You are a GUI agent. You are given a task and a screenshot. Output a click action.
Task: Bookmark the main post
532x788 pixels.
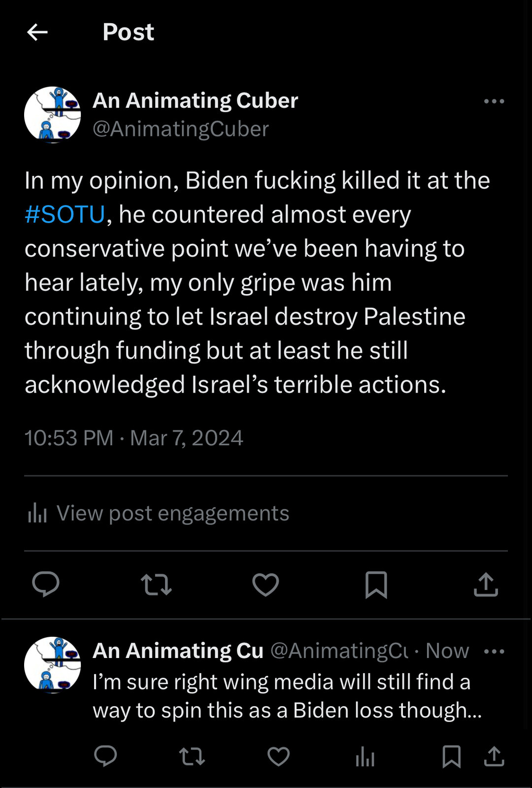[376, 585]
